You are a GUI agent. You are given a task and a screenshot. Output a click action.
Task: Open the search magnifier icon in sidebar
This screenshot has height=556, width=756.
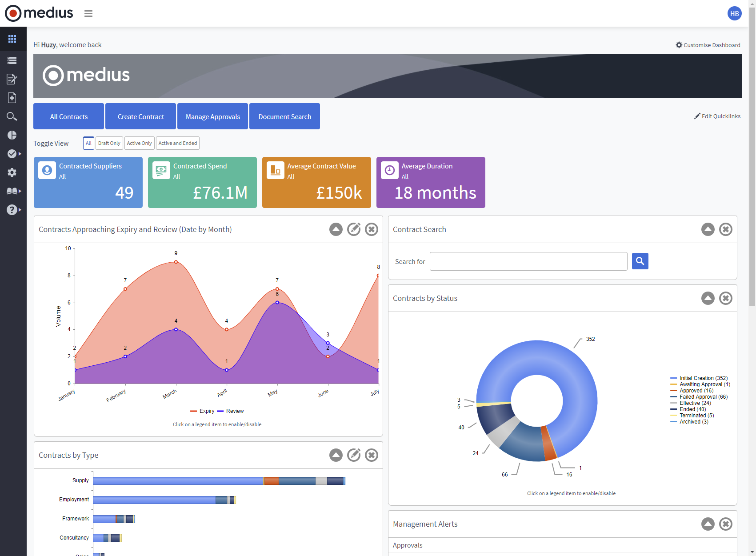coord(12,116)
